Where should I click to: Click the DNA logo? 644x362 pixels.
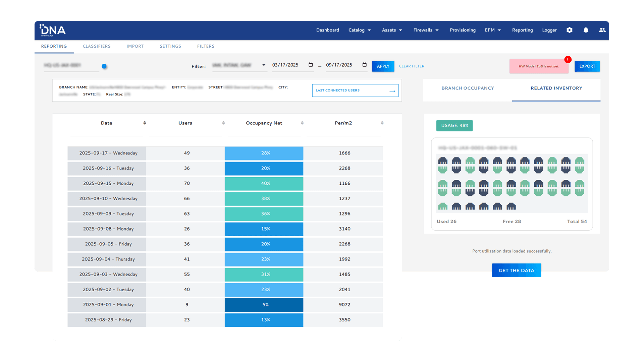53,30
